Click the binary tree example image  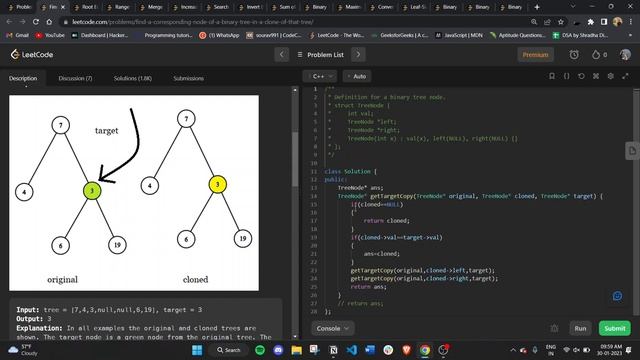[134, 193]
